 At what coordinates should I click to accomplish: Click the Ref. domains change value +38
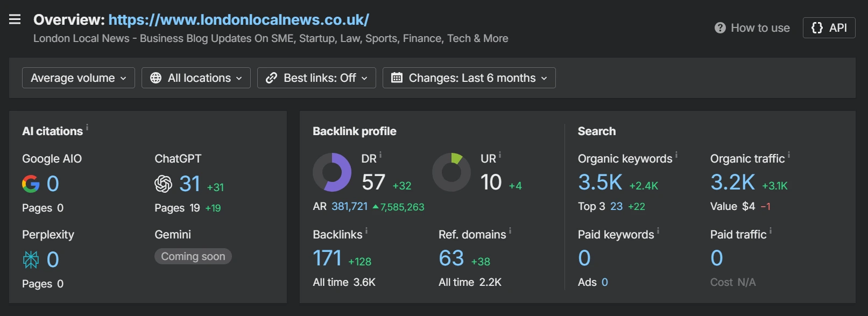[481, 262]
